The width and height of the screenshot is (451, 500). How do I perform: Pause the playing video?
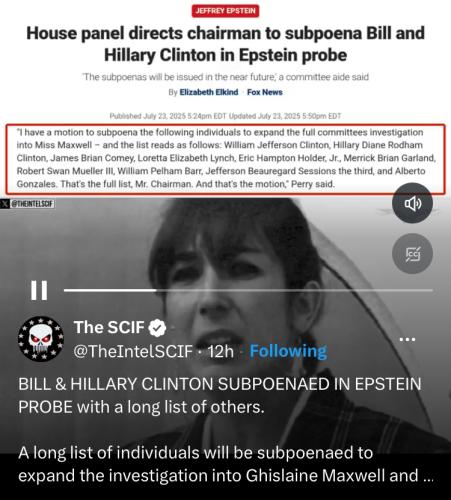pyautogui.click(x=39, y=290)
